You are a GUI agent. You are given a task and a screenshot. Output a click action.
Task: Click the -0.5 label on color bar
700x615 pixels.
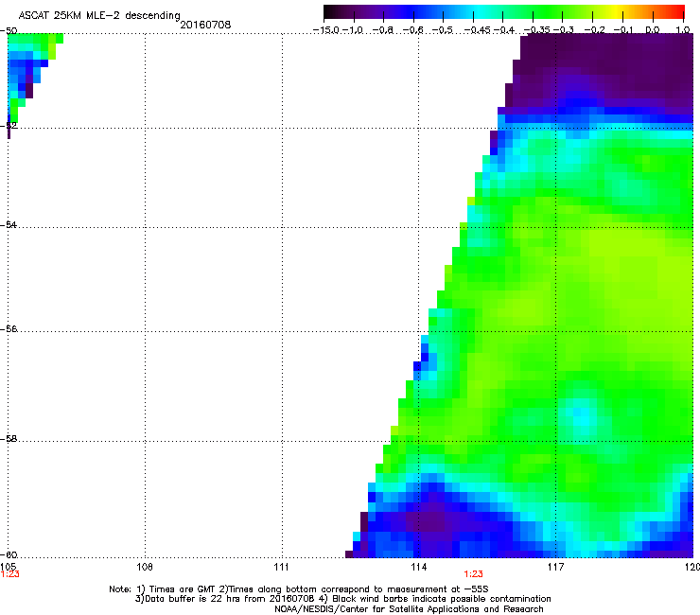click(443, 30)
